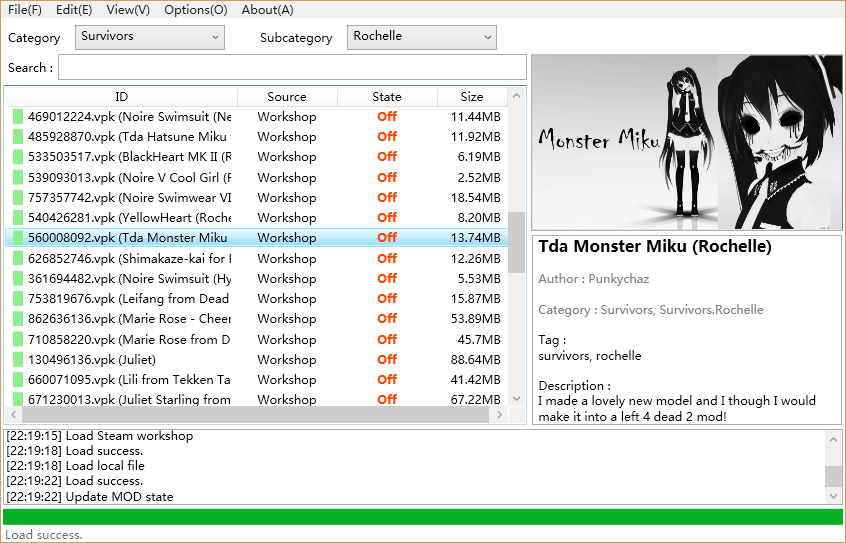The image size is (846, 543).
Task: Select the 753819676.vpk (Leifang from Dead) file name
Action: [x=128, y=298]
